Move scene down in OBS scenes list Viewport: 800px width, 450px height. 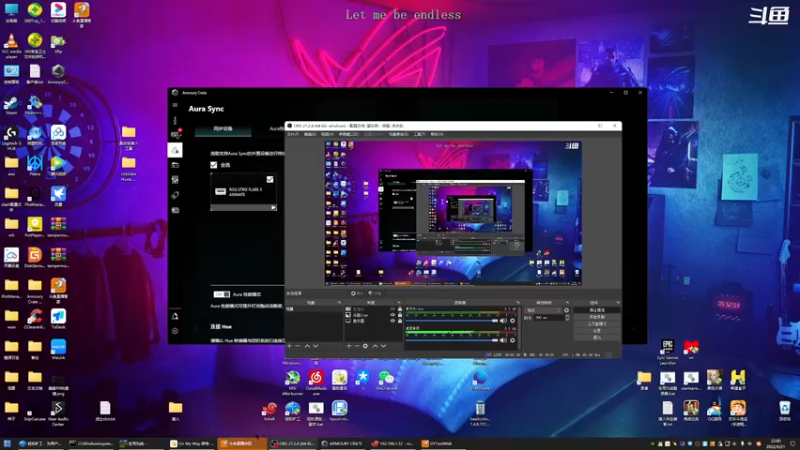click(x=316, y=346)
